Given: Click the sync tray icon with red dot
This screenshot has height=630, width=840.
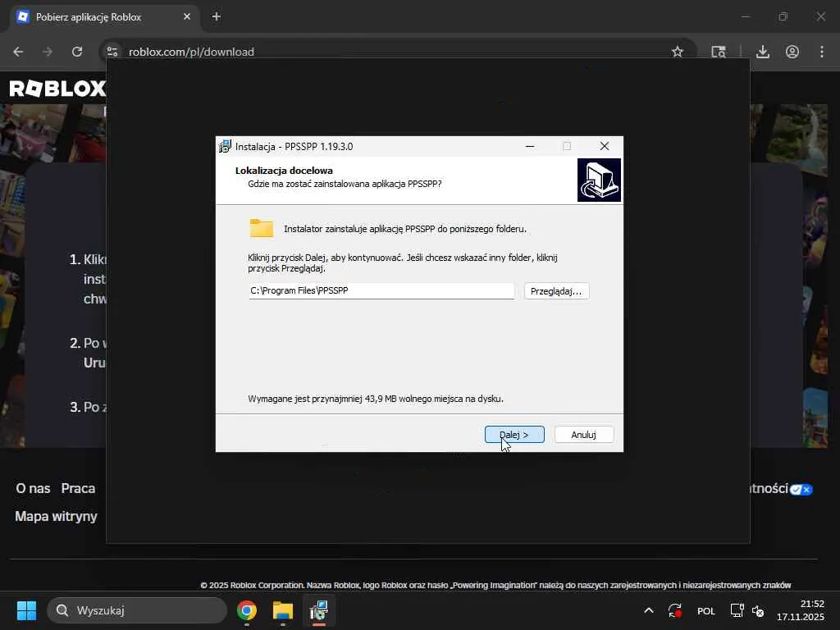Looking at the screenshot, I should 674,610.
